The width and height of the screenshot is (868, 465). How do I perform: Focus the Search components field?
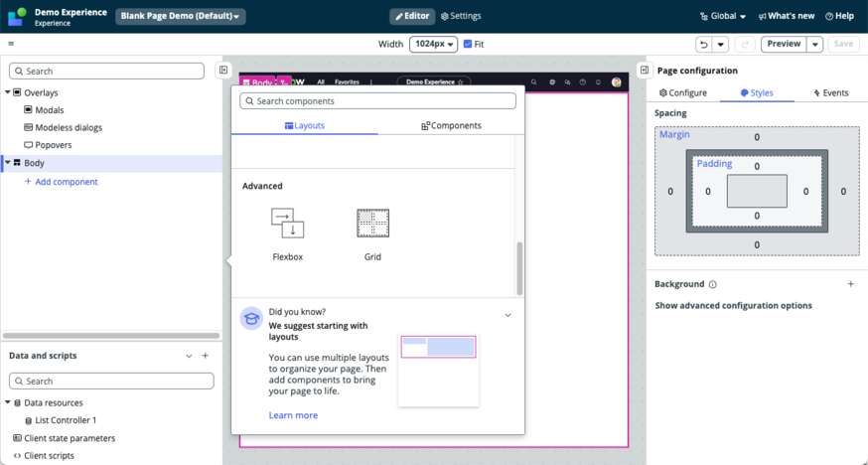377,100
